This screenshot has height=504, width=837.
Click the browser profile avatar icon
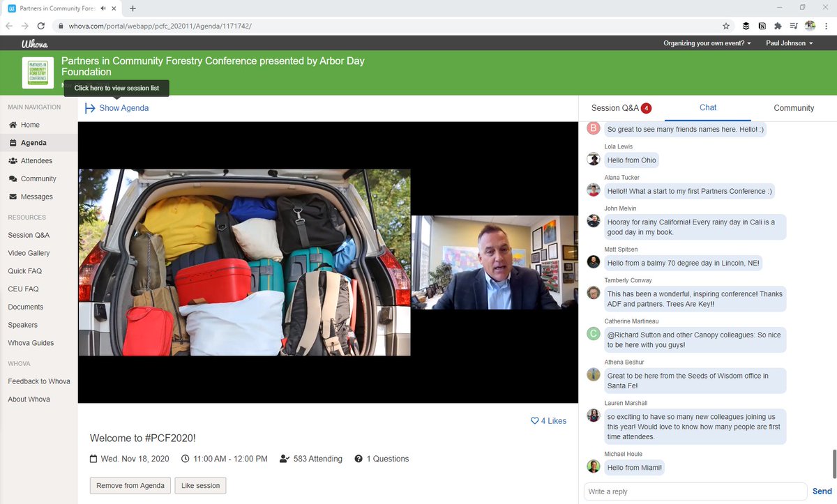[810, 26]
